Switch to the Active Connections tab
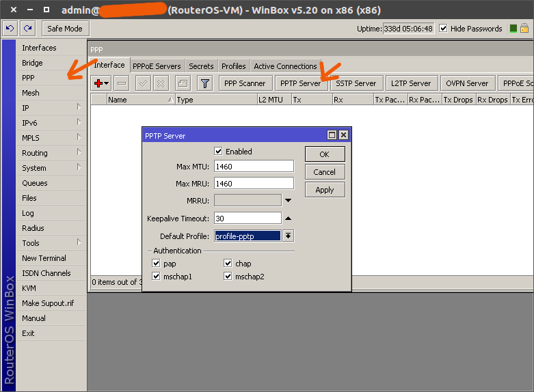The width and height of the screenshot is (534, 392). 285,66
